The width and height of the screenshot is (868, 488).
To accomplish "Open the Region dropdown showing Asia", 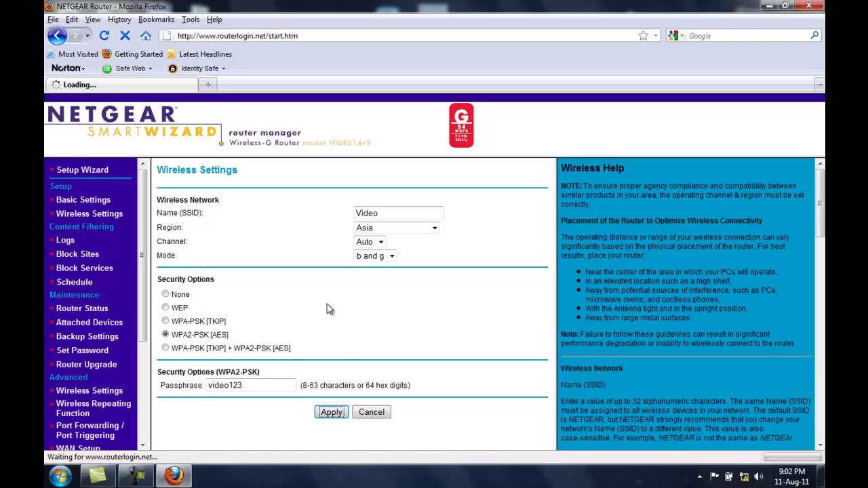I will pos(397,228).
